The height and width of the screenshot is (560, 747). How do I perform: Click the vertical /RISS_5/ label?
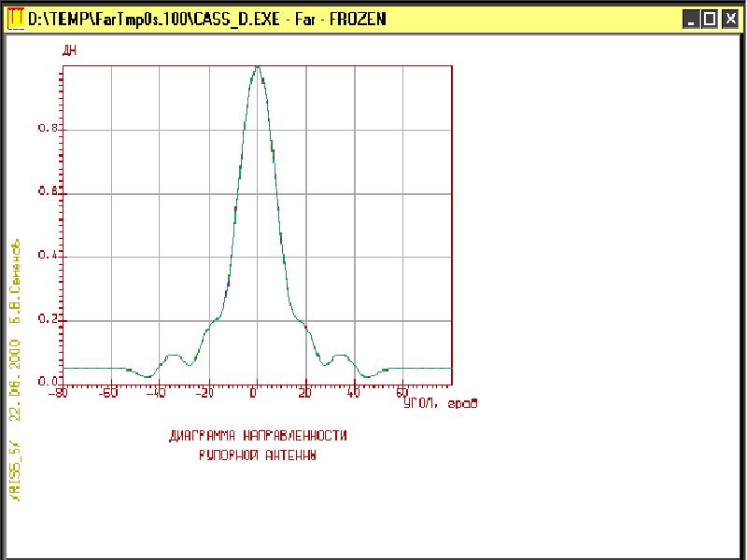(x=16, y=472)
